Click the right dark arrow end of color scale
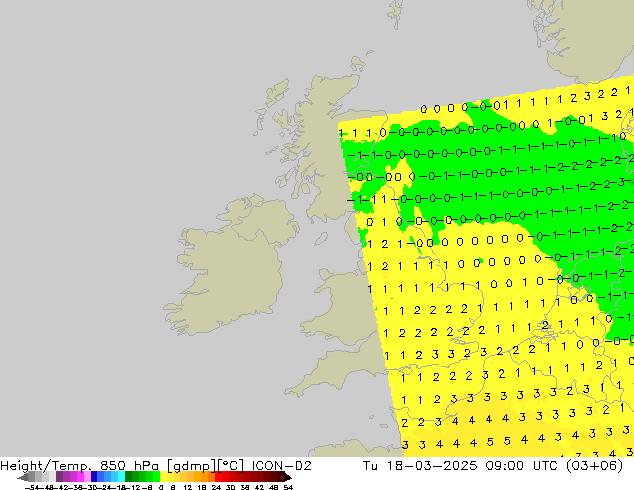 tap(288, 477)
